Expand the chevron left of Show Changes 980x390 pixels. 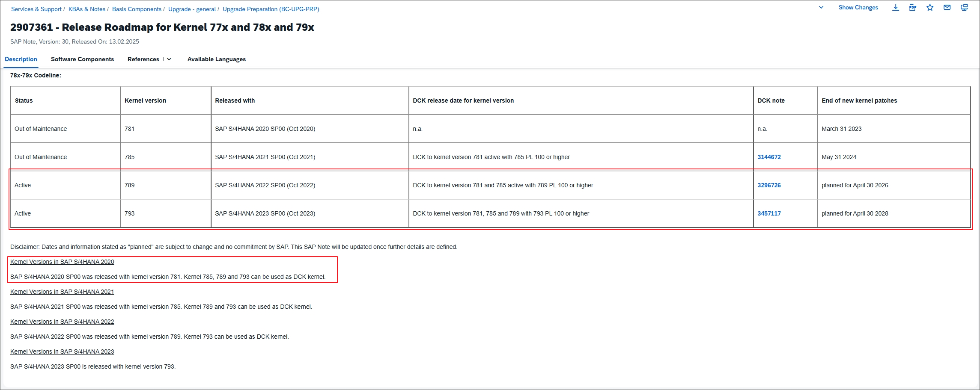coord(821,7)
